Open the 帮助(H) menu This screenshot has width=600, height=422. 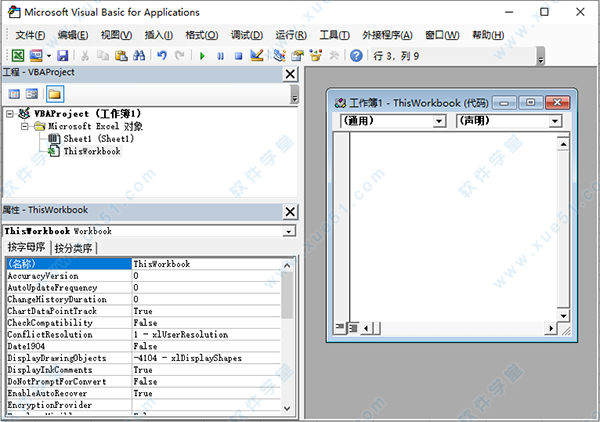[488, 35]
